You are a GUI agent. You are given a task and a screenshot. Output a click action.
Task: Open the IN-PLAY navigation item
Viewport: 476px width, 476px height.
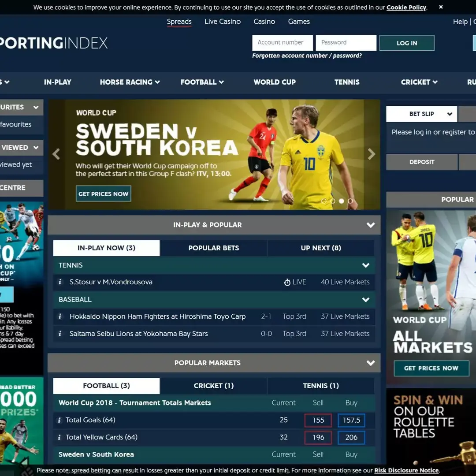[58, 82]
